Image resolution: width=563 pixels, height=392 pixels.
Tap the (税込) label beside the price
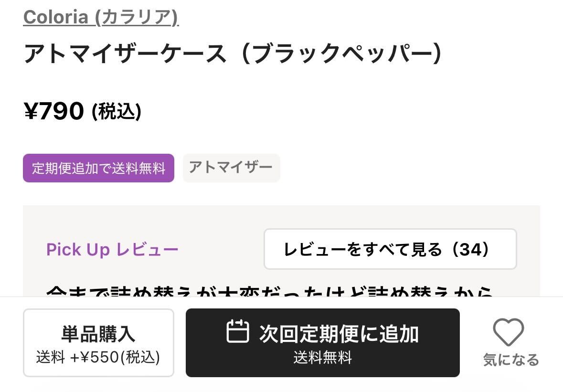(x=117, y=112)
